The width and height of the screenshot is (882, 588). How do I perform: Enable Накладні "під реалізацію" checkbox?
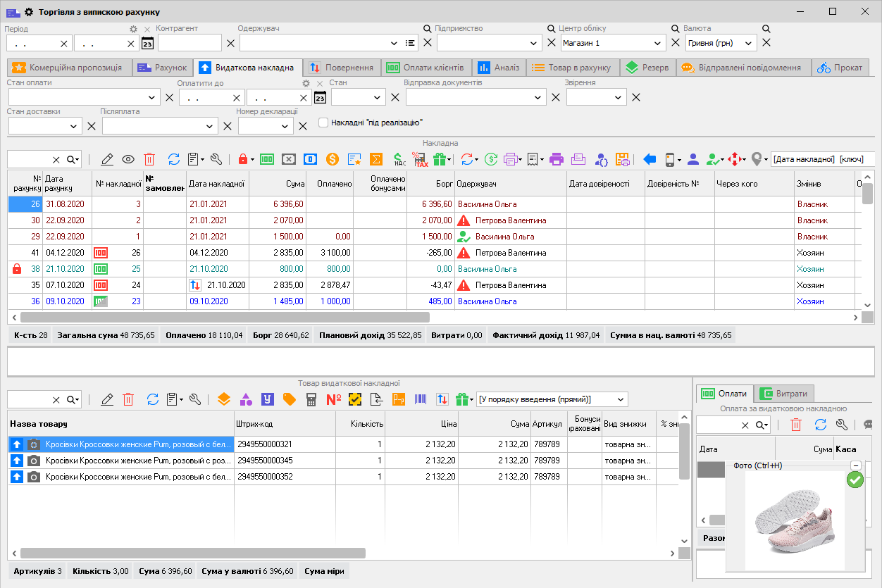(x=323, y=123)
